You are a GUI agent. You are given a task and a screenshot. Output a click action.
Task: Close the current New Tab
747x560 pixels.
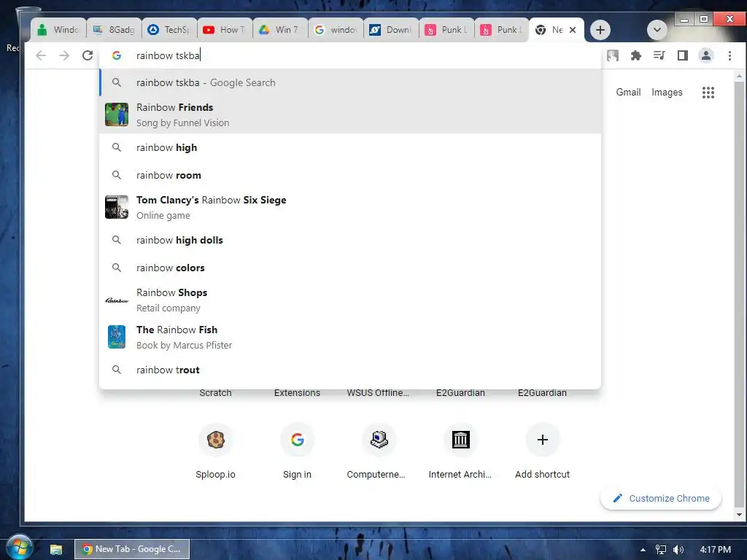573,30
